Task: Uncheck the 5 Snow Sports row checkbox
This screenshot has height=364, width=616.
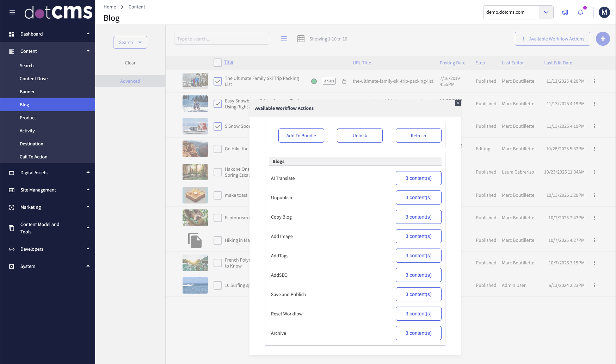Action: [217, 126]
